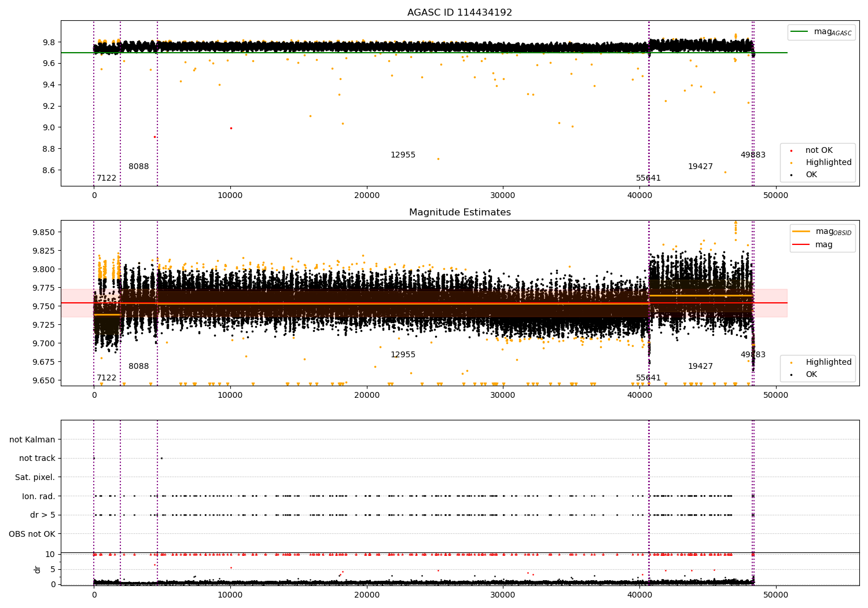
Task: Click y-axis tick 9.750 in the Magnitude Estimates plot
Action: (43, 306)
